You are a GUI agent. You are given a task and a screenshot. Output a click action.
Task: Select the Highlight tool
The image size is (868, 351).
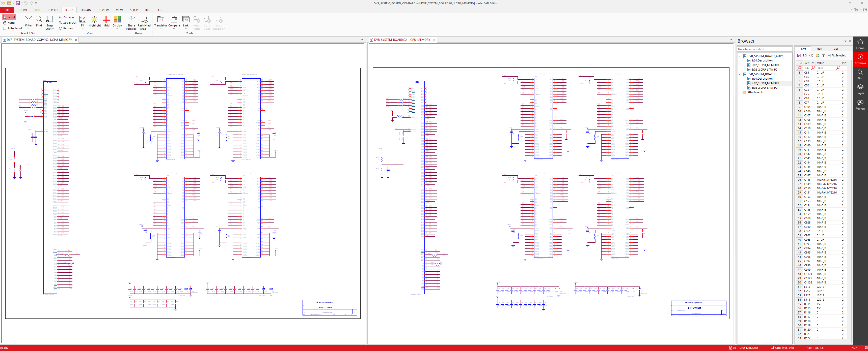94,19
